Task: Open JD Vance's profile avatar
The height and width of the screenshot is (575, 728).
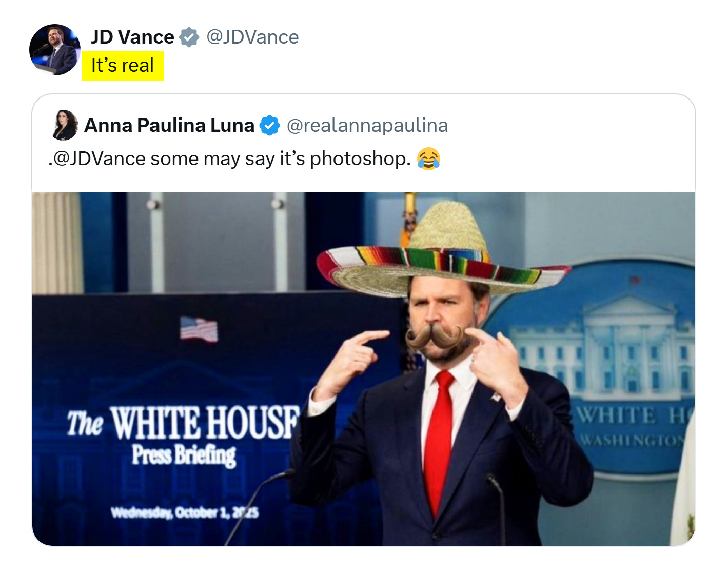Action: (x=55, y=50)
